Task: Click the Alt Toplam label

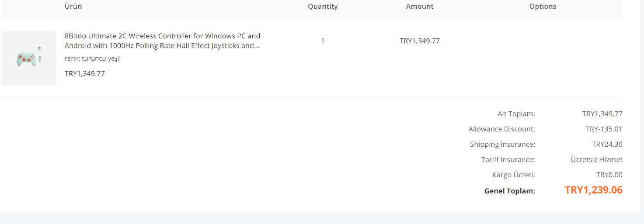Action: [x=516, y=114]
